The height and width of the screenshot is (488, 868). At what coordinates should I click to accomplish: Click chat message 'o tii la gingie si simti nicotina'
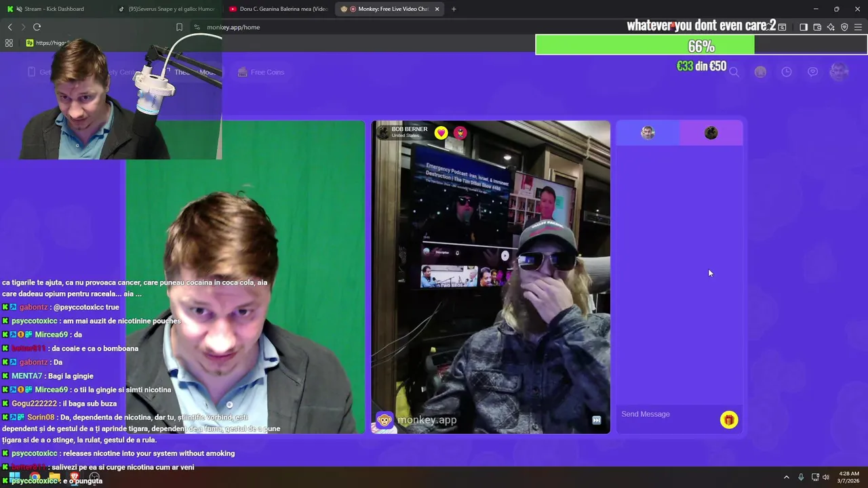coord(122,390)
